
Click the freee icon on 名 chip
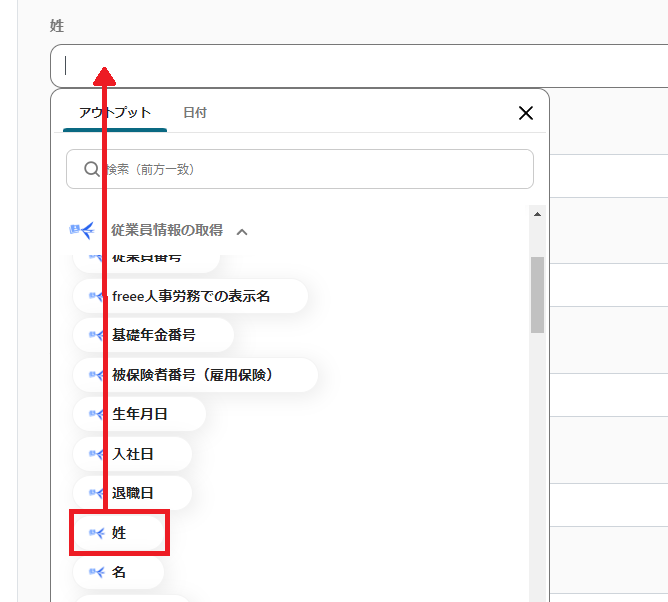[96, 572]
